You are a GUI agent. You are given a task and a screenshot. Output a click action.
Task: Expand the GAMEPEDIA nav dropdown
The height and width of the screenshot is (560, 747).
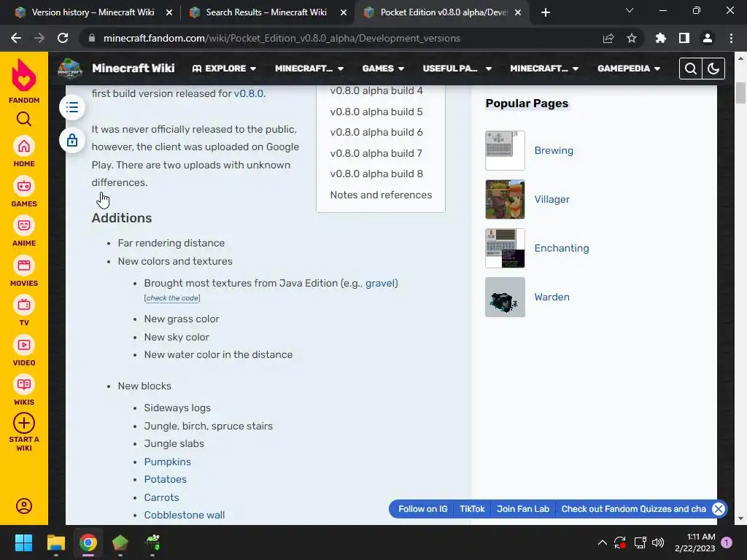pyautogui.click(x=629, y=69)
